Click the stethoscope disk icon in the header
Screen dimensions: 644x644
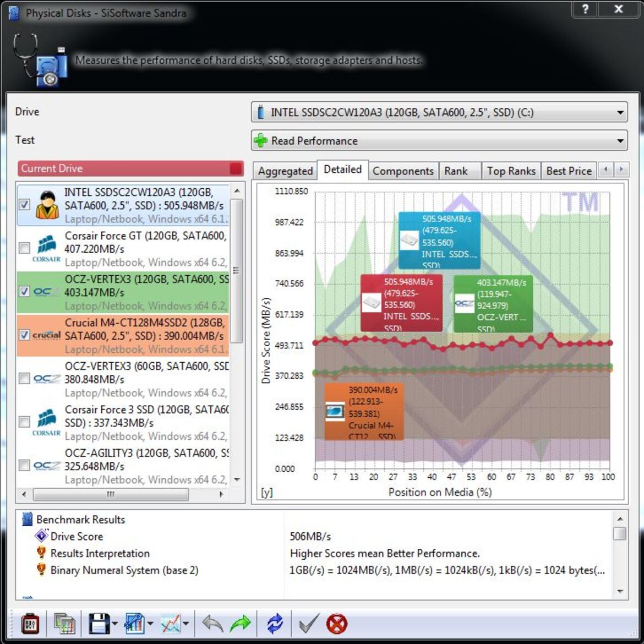(40, 61)
